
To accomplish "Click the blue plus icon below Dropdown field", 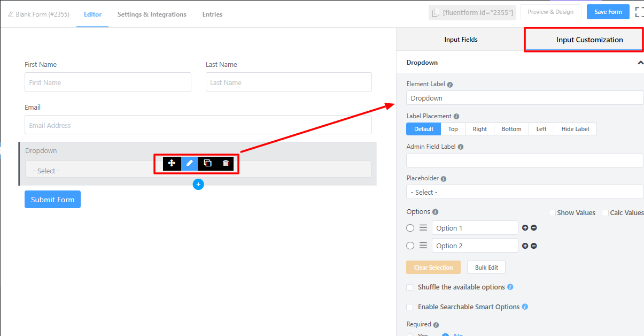I will tap(198, 184).
